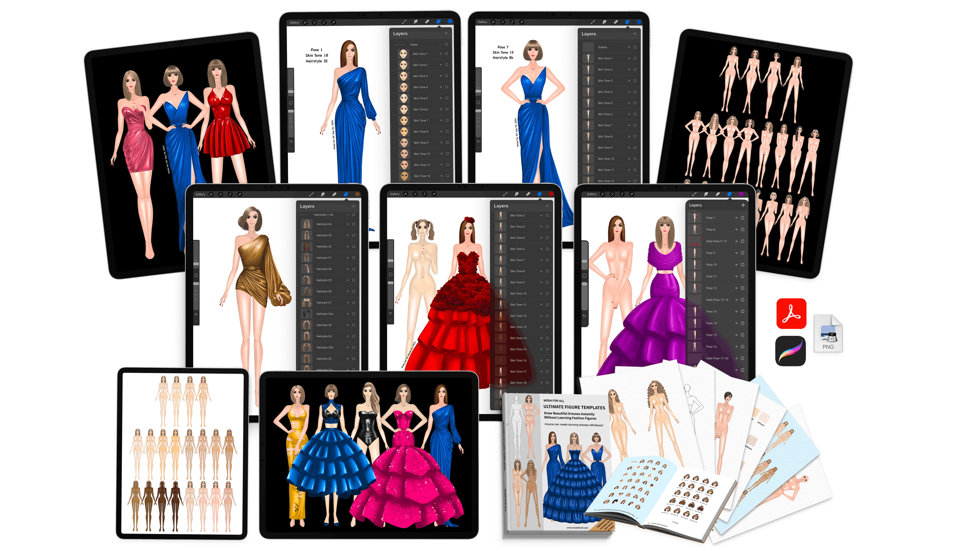Toggle visibility checkbox of the Faces group
This screenshot has height=551, width=980.
(447, 44)
